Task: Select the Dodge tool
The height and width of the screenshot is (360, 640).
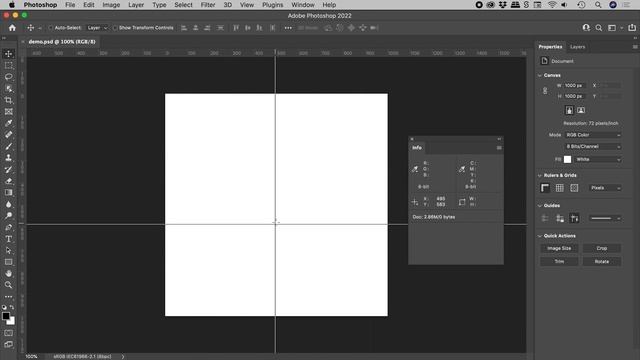Action: [x=9, y=216]
